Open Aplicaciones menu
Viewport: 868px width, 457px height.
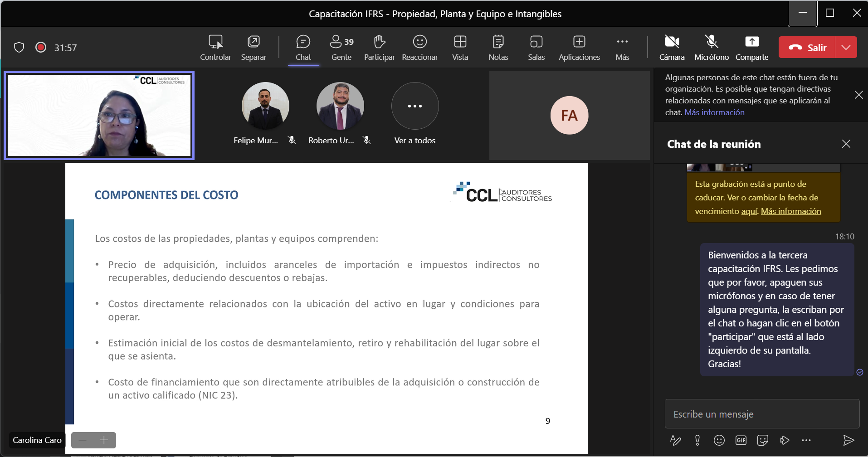pyautogui.click(x=579, y=48)
